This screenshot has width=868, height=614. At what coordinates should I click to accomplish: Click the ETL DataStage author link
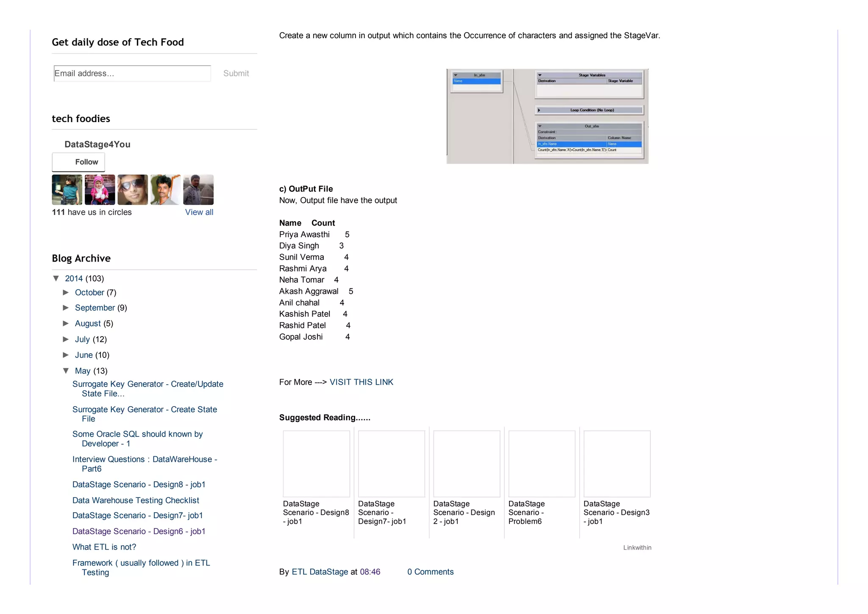point(320,572)
